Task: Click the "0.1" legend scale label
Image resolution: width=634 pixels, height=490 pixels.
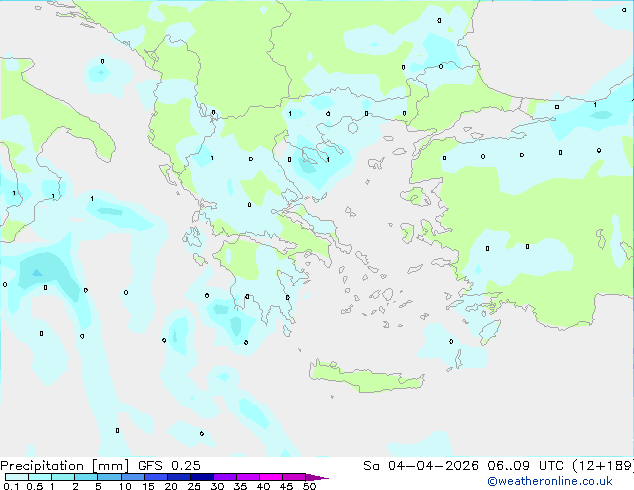Action: 11,486
